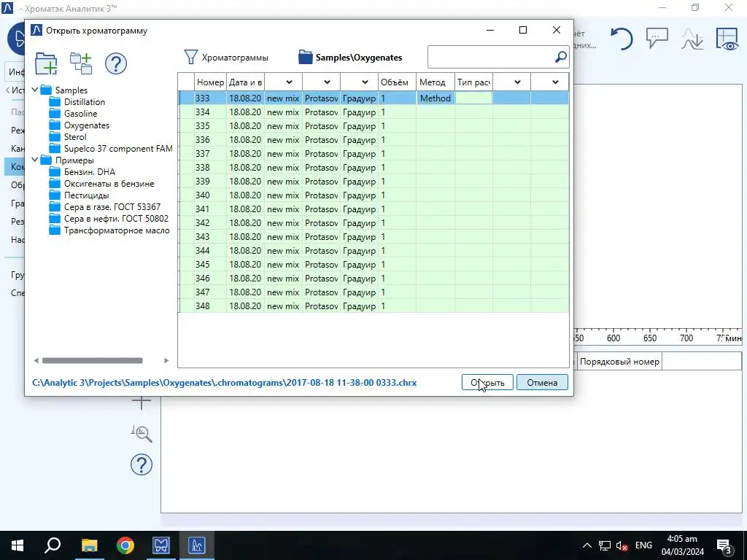Sort by the Номер column header

tap(210, 82)
